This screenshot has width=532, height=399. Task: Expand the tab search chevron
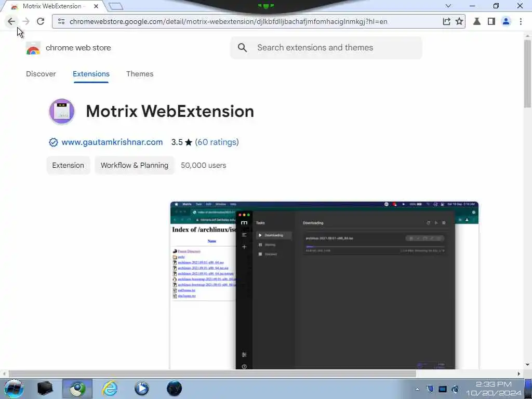tap(448, 6)
